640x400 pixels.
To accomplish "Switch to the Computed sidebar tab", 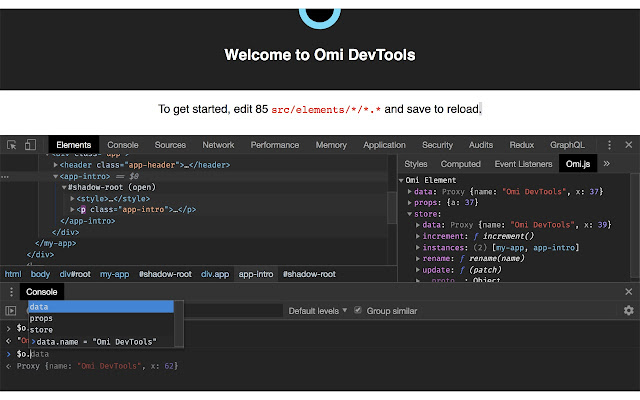I will point(460,164).
